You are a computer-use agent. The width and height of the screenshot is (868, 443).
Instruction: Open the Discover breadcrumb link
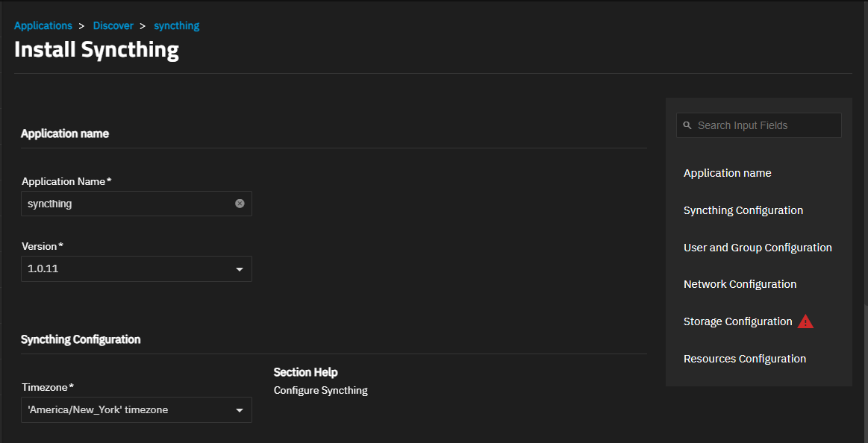tap(113, 25)
